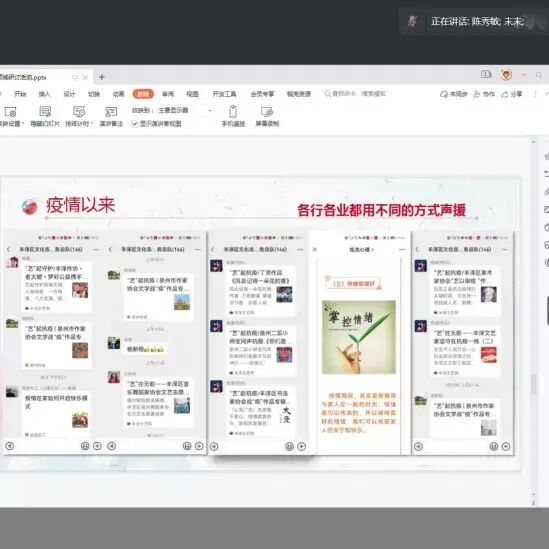Click the 隐藏幻灯片 hide slide icon
Screen dimensions: 549x549
pyautogui.click(x=45, y=112)
